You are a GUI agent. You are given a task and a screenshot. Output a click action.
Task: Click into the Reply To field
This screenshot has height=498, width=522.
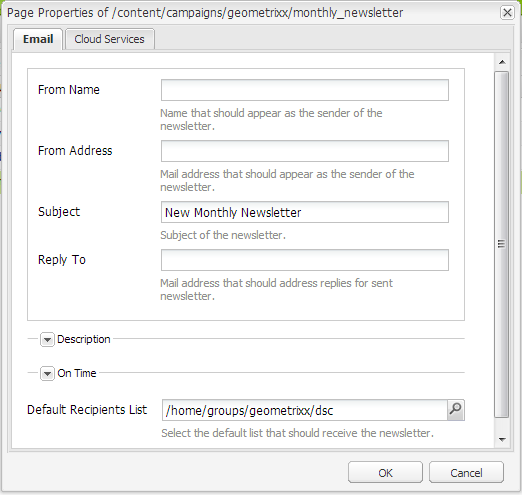tap(305, 260)
